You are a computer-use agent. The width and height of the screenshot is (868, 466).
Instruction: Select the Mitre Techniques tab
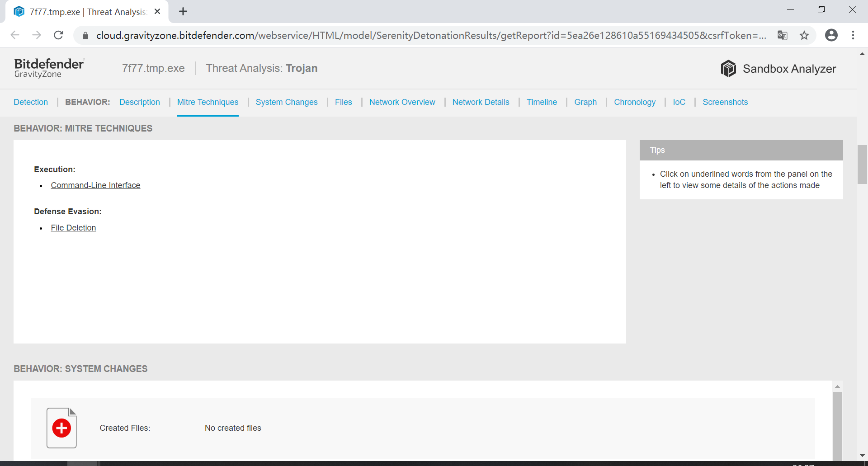pyautogui.click(x=208, y=102)
